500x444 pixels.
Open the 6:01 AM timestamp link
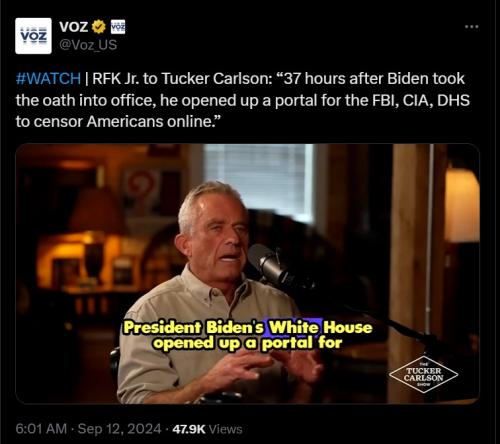tap(41, 429)
